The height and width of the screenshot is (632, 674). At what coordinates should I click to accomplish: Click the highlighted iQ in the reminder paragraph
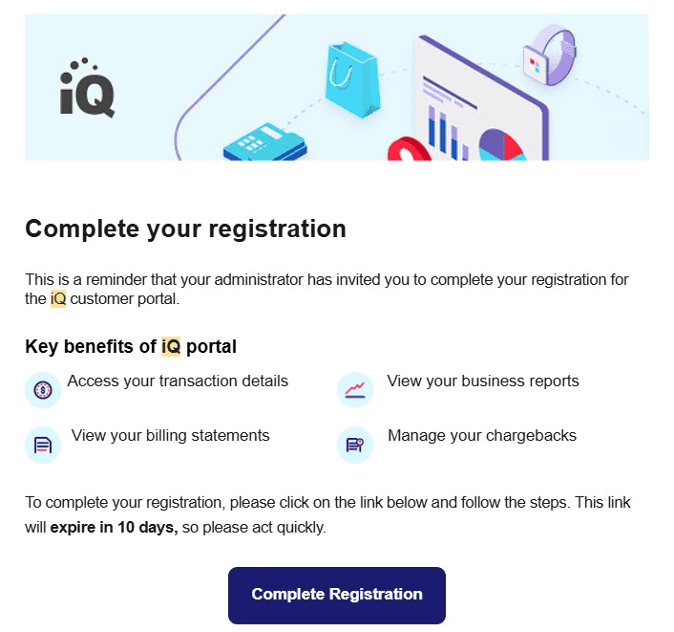coord(58,299)
